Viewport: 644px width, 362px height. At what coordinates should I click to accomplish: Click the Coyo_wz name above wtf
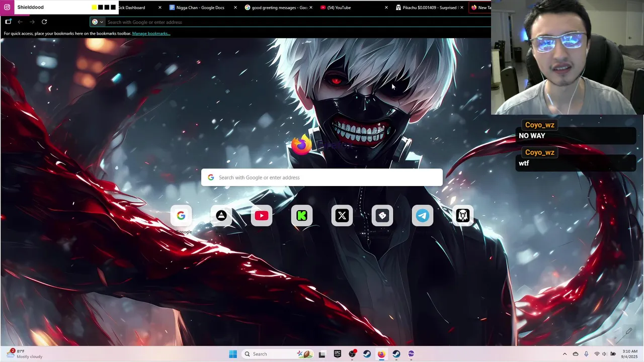click(539, 152)
